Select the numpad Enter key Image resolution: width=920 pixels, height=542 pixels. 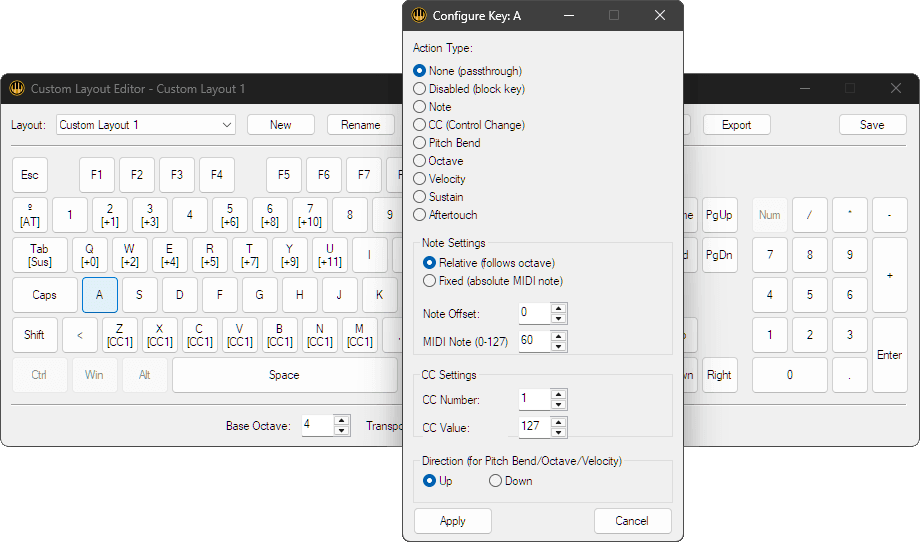coord(889,355)
